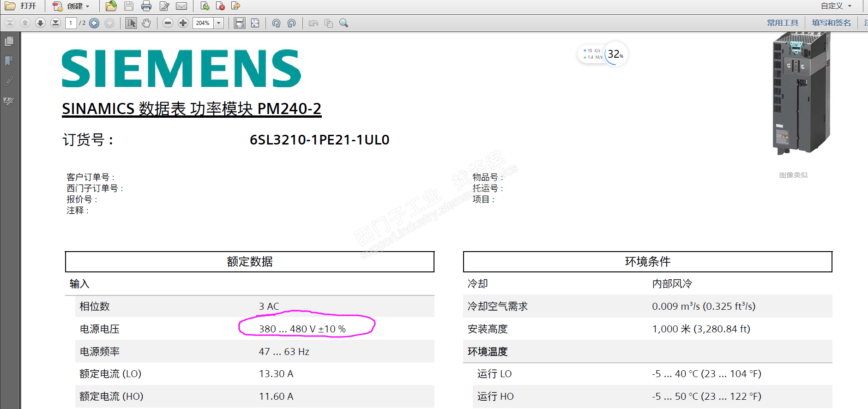Open the zoom percentage dropdown arrow
The width and height of the screenshot is (868, 409).
219,23
